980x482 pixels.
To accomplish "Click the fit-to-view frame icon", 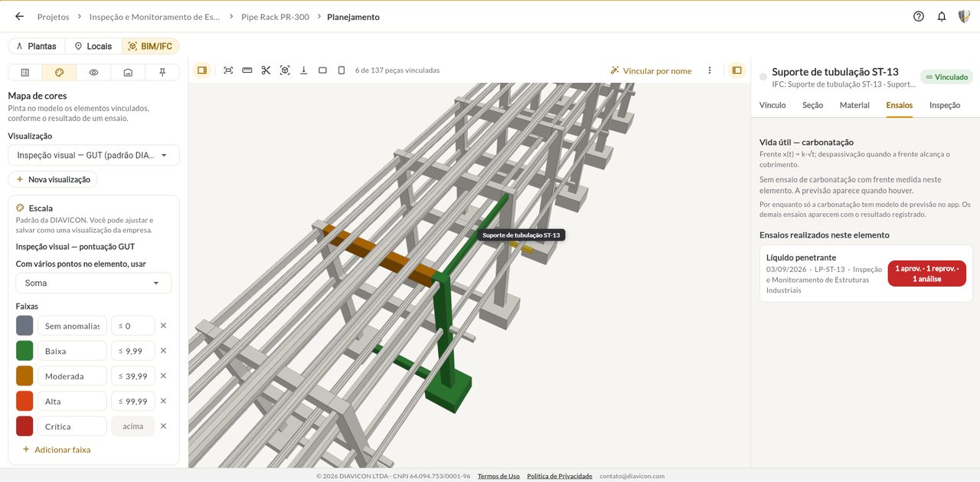I will tap(228, 70).
